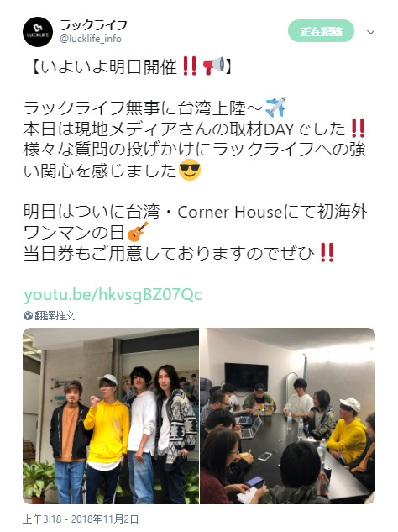Click the double exclamation emoji after 明日開催
Image resolution: width=398 pixels, height=532 pixels.
[x=190, y=66]
